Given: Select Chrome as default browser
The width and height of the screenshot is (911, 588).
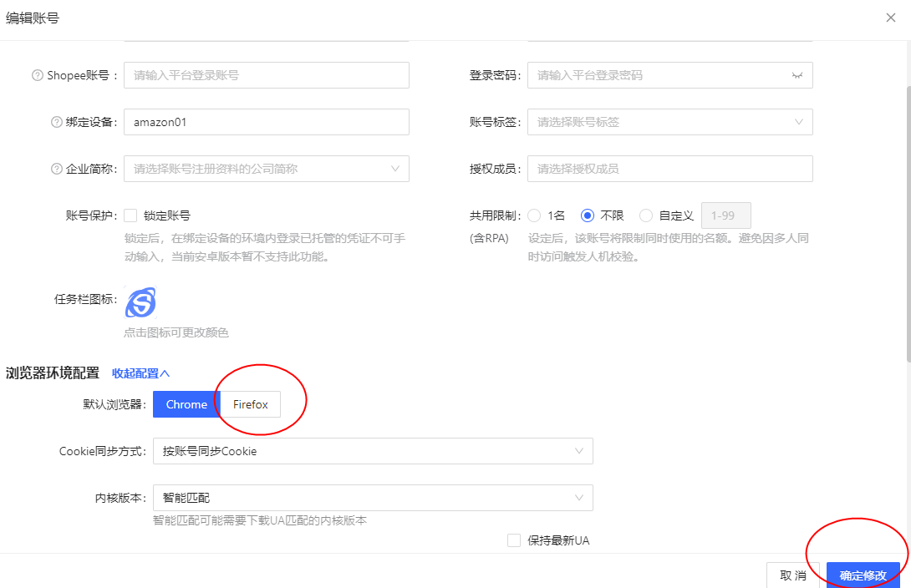Looking at the screenshot, I should tap(186, 404).
